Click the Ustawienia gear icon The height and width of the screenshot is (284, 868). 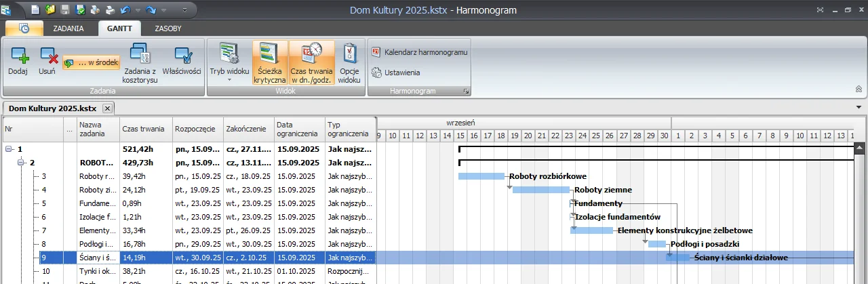(376, 73)
